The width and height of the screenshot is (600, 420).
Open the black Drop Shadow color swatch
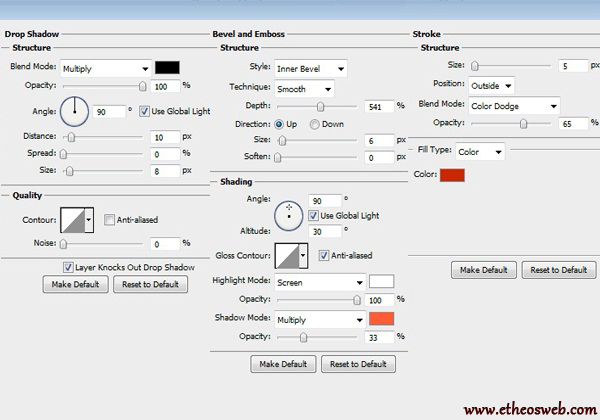click(x=167, y=69)
